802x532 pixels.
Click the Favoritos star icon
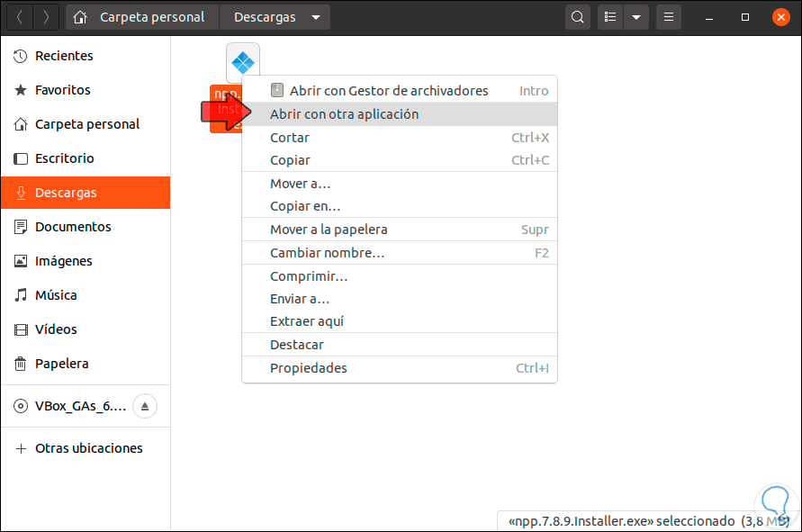click(x=21, y=90)
